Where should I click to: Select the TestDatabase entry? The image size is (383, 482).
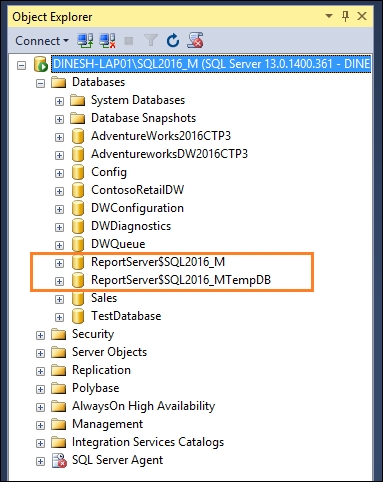pos(126,316)
